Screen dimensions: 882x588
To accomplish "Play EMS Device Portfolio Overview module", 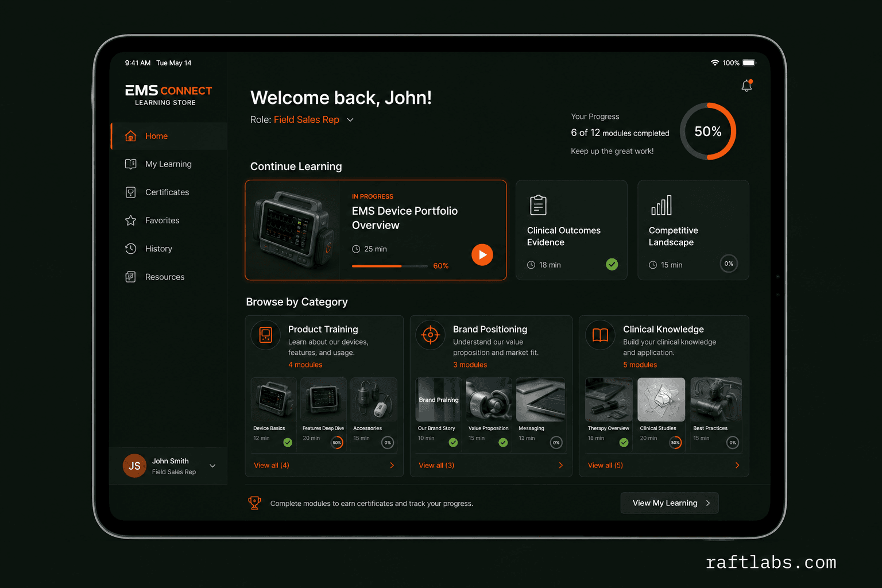I will (x=482, y=254).
